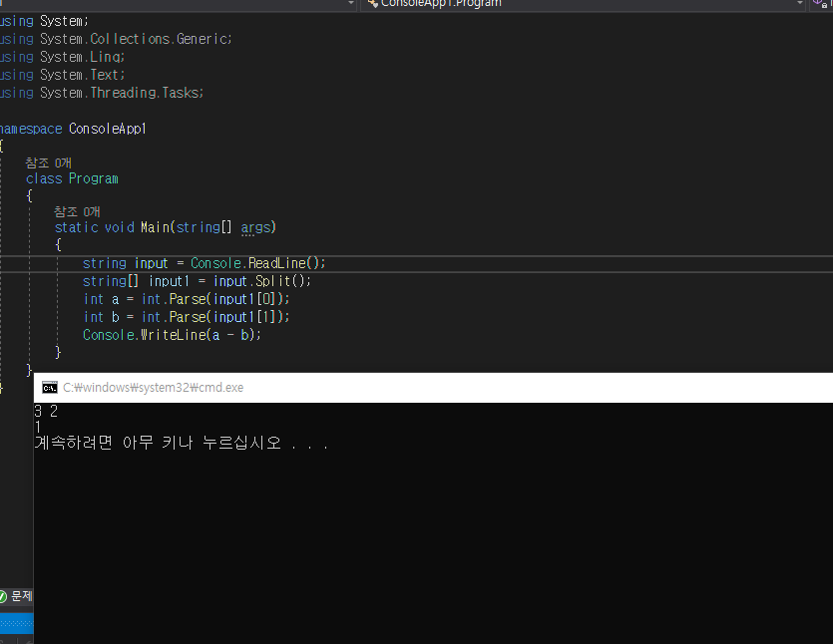Click 'Console.ReadLine()' in the input line

pos(255,263)
